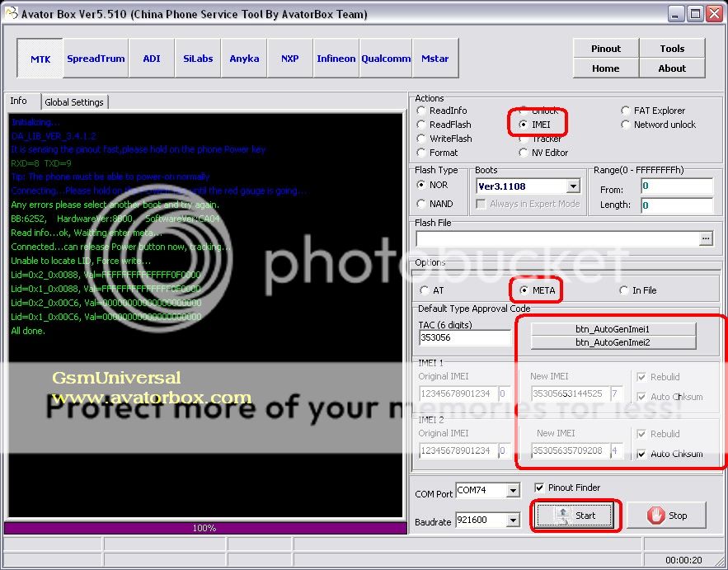Viewport: 728px width, 570px height.
Task: Set flash type to NAND
Action: pyautogui.click(x=435, y=204)
